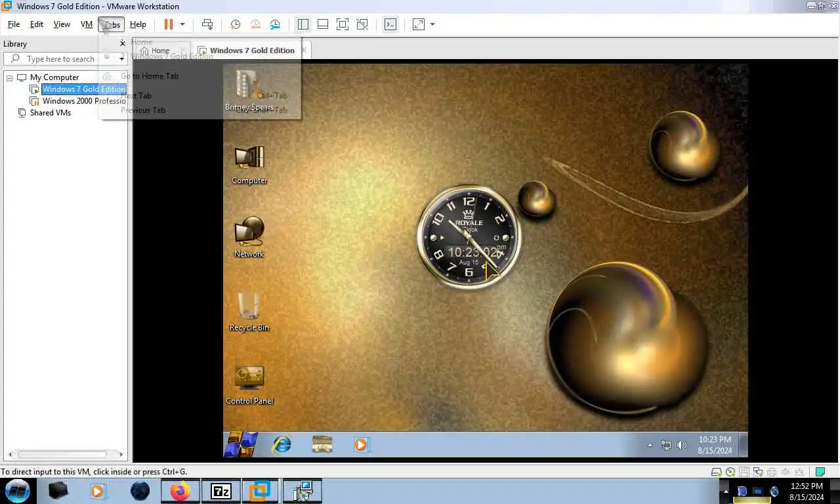Show hidden icons in guest system tray

(x=650, y=445)
